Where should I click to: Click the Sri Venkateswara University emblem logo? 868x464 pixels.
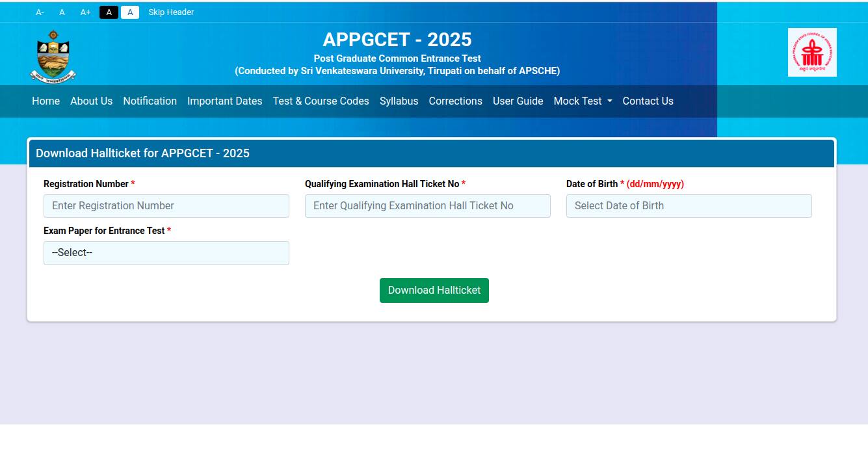53,57
